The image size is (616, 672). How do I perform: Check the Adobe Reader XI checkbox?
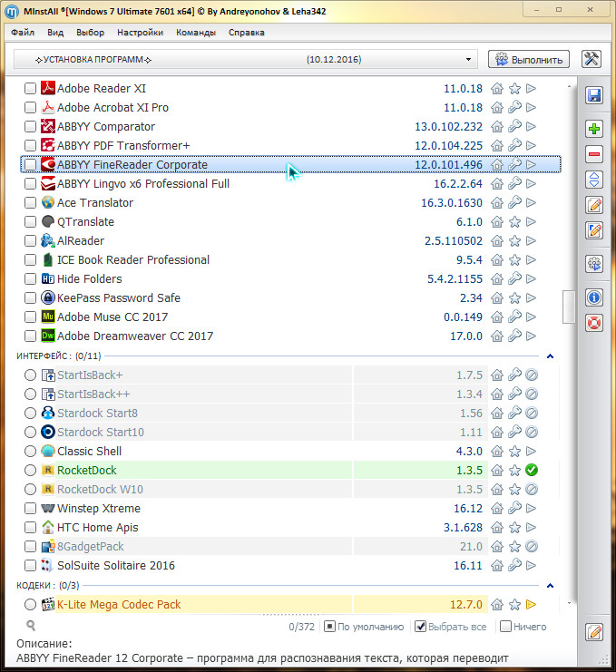click(x=30, y=89)
